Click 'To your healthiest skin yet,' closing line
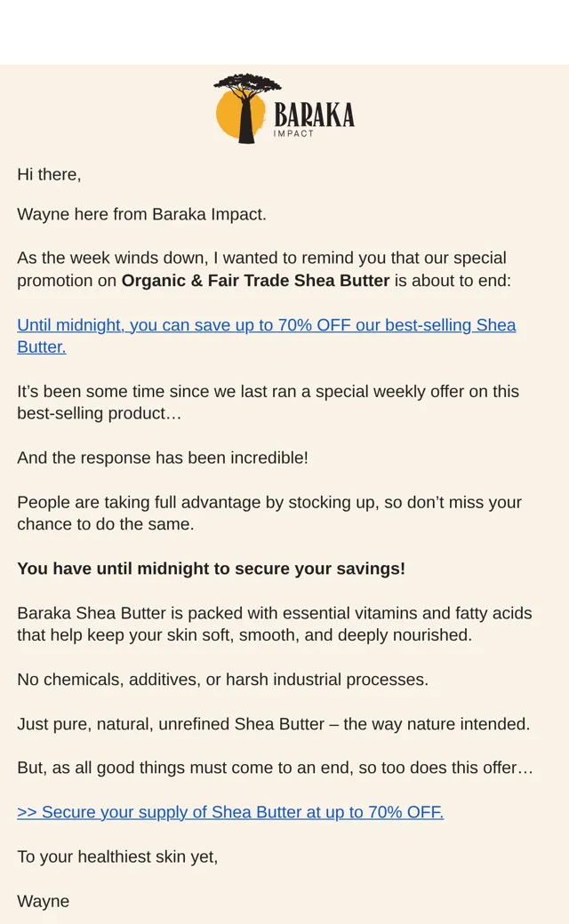The height and width of the screenshot is (924, 569). (117, 856)
